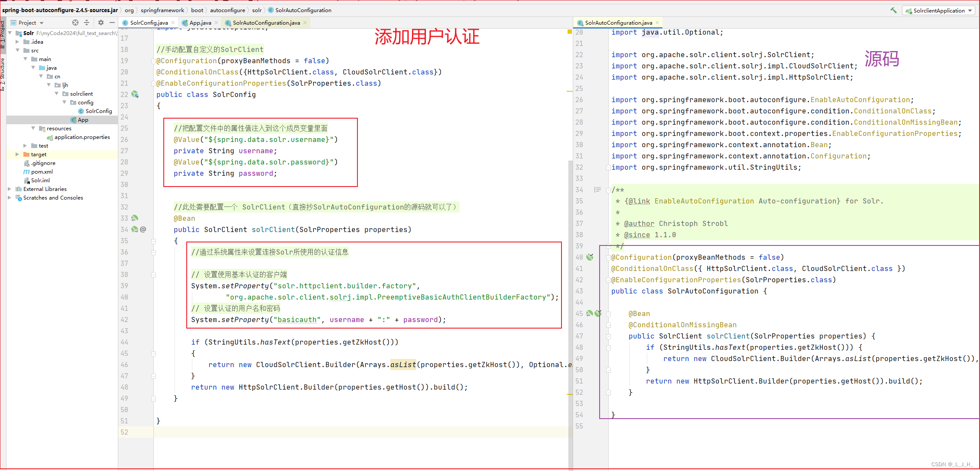
Task: Collapse the main folder
Action: pyautogui.click(x=25, y=59)
